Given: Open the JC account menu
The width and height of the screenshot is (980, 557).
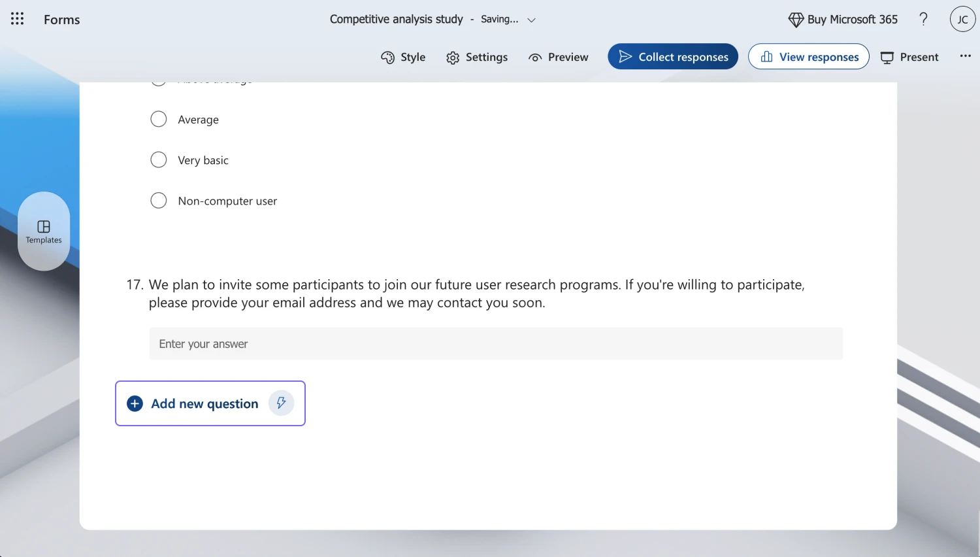Looking at the screenshot, I should coord(962,19).
